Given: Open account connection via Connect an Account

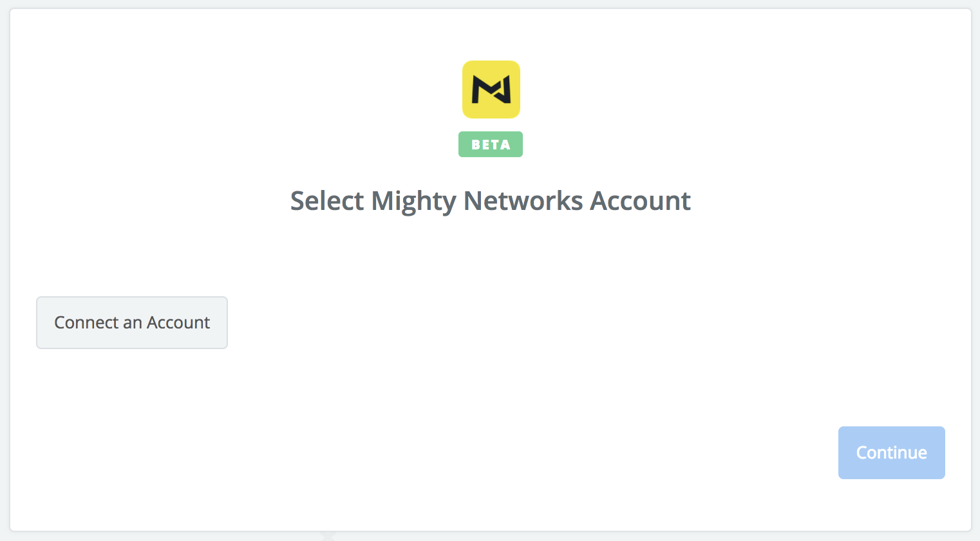Looking at the screenshot, I should (x=132, y=323).
